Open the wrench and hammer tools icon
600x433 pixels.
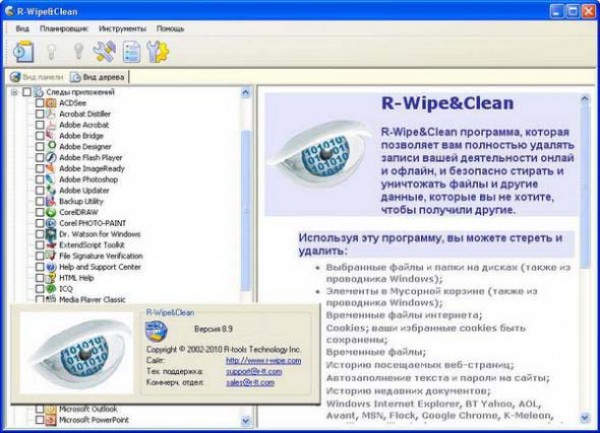point(104,52)
